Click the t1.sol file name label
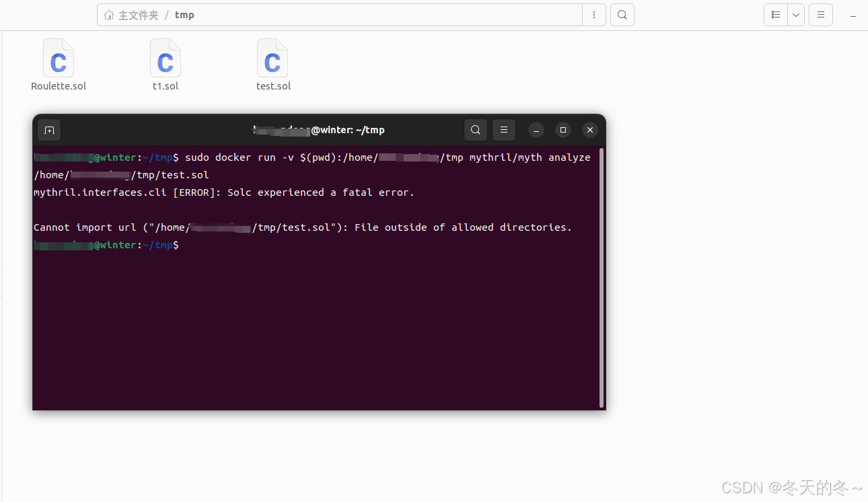The image size is (868, 502). (x=166, y=86)
